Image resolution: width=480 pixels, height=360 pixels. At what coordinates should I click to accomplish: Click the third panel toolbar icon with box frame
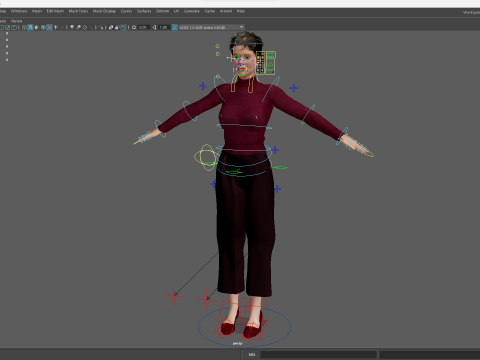pyautogui.click(x=14, y=27)
